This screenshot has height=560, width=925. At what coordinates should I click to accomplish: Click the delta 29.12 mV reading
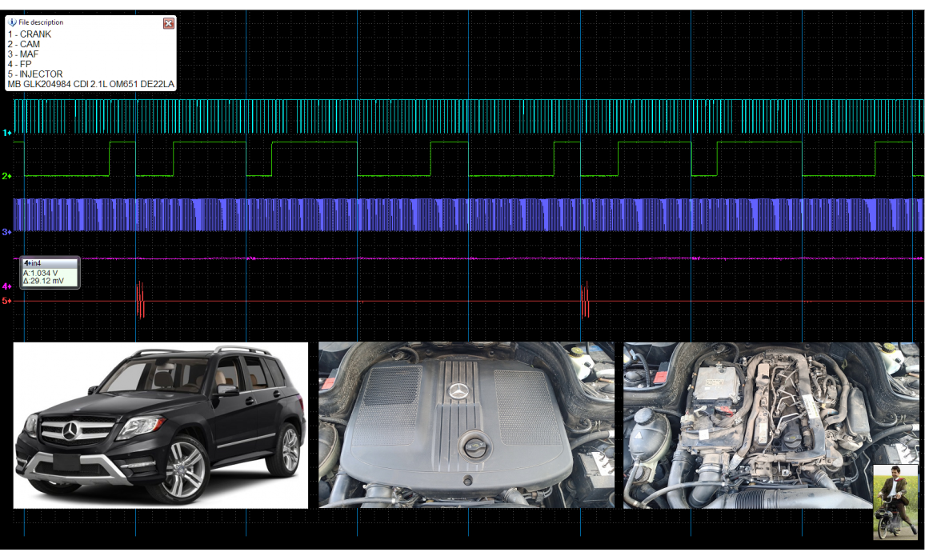pyautogui.click(x=44, y=282)
